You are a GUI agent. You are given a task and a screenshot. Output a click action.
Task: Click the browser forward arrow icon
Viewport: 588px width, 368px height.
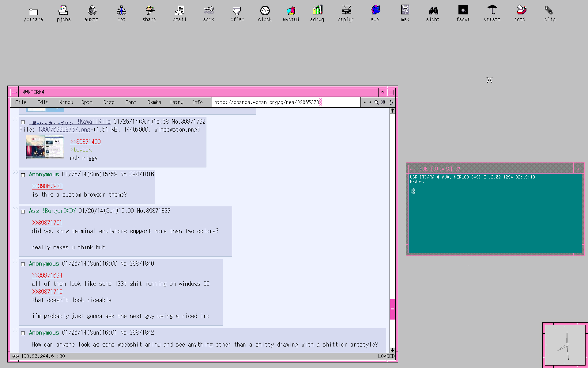pyautogui.click(x=370, y=102)
